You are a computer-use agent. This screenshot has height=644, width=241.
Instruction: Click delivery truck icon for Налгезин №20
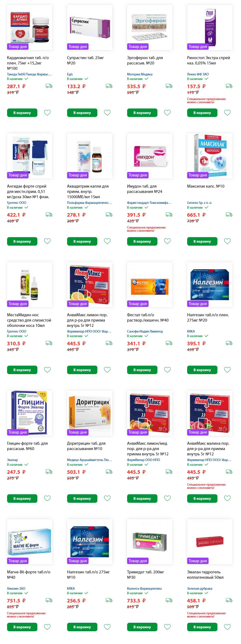click(229, 343)
